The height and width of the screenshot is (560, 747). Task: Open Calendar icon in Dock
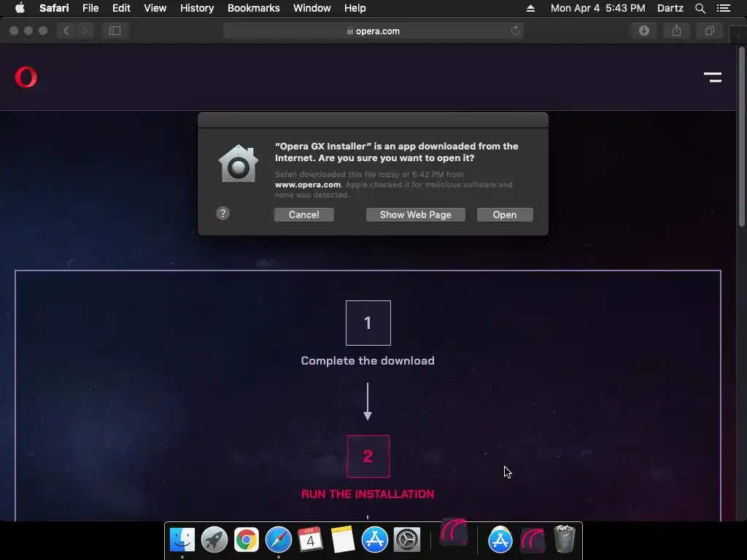(x=310, y=539)
